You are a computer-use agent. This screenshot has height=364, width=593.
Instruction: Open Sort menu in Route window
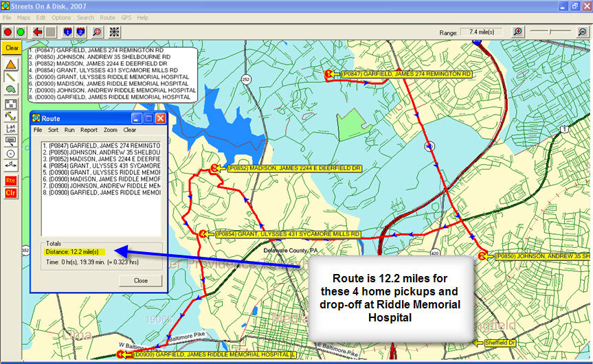tap(53, 130)
